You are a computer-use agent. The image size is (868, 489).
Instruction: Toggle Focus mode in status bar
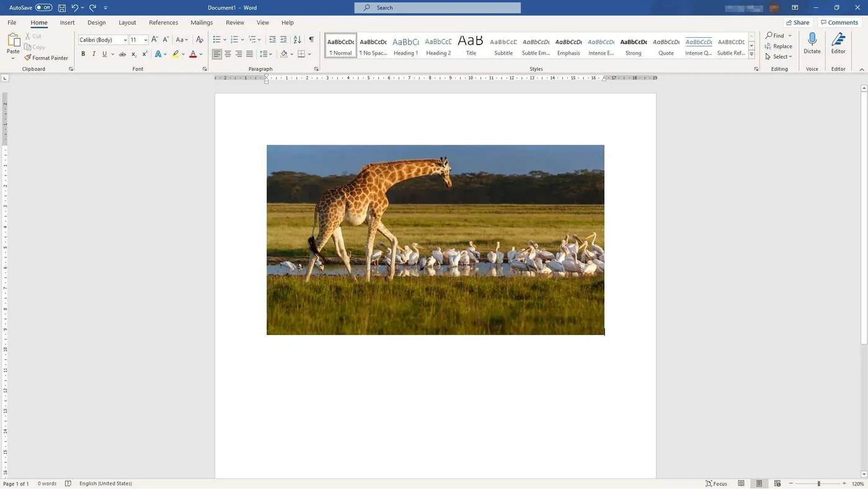716,483
